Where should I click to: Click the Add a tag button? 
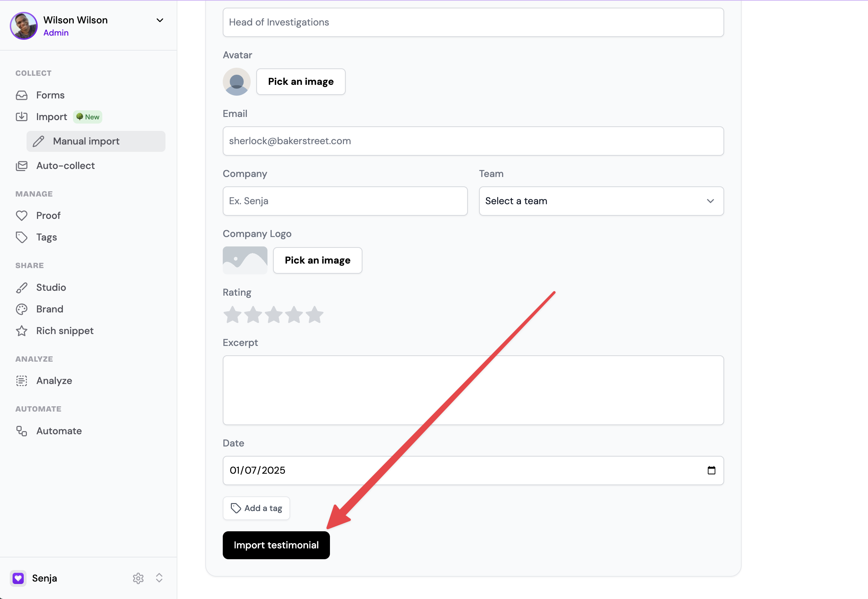click(x=256, y=508)
